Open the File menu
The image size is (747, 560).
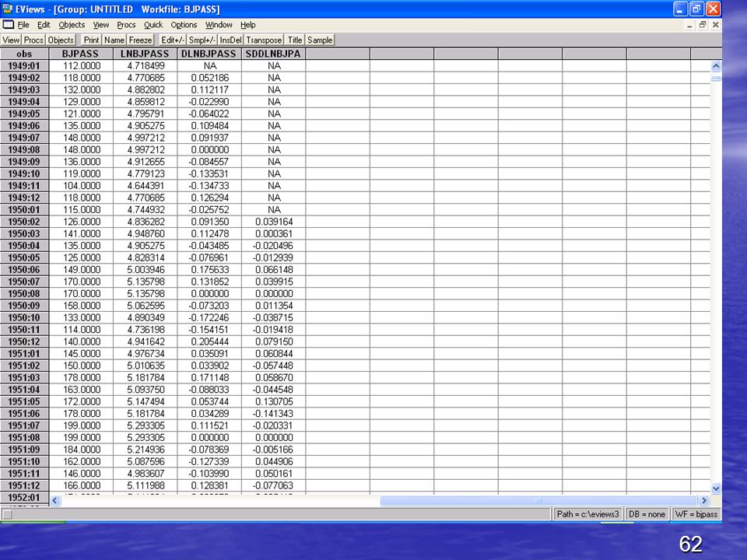point(23,25)
